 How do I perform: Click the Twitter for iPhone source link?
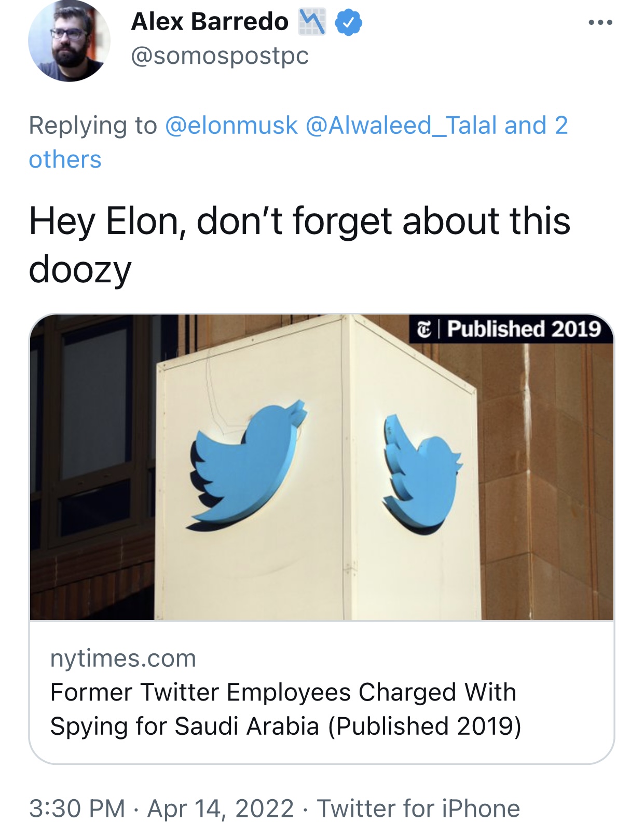(x=418, y=808)
